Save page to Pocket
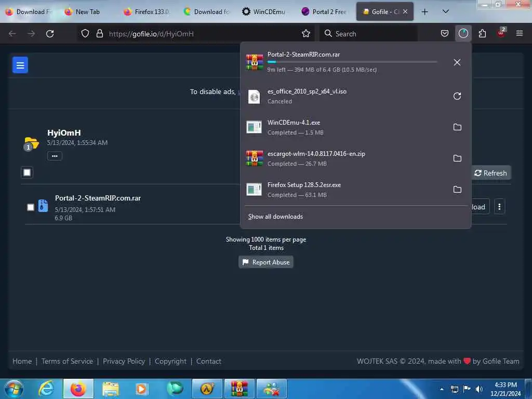532x399 pixels. [445, 33]
